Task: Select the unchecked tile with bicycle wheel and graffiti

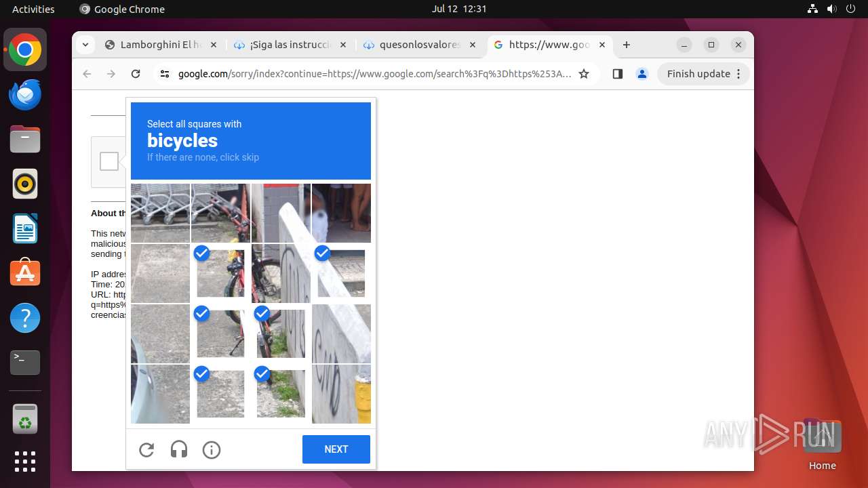Action: [x=281, y=273]
